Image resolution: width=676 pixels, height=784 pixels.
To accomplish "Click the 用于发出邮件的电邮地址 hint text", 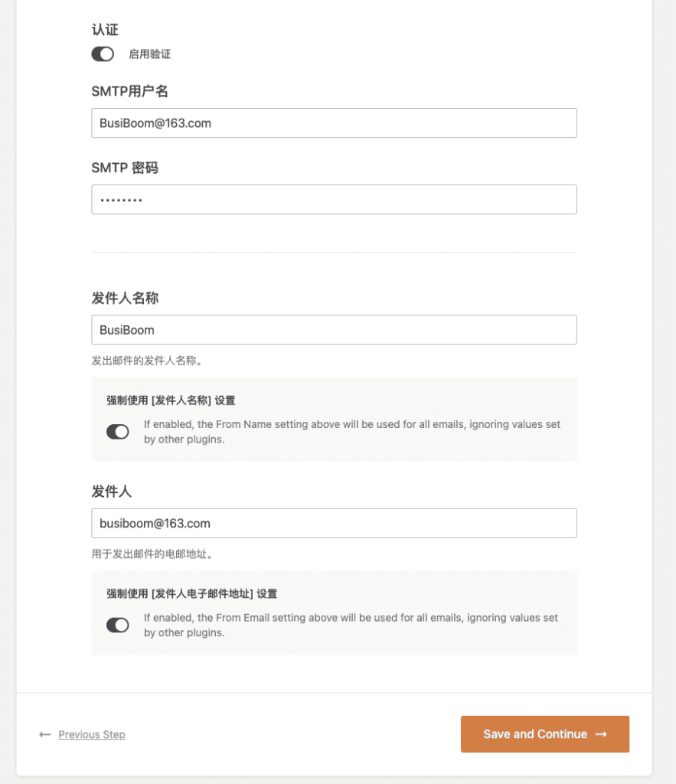I will click(152, 554).
